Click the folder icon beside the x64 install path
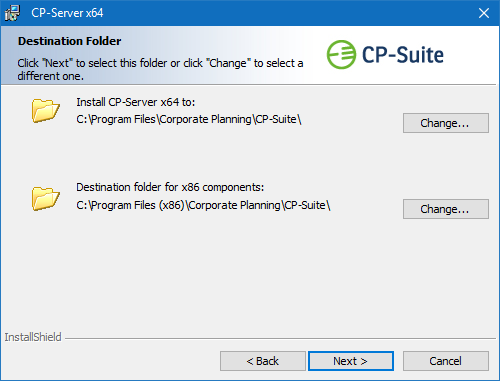The image size is (500, 381). coord(46,110)
